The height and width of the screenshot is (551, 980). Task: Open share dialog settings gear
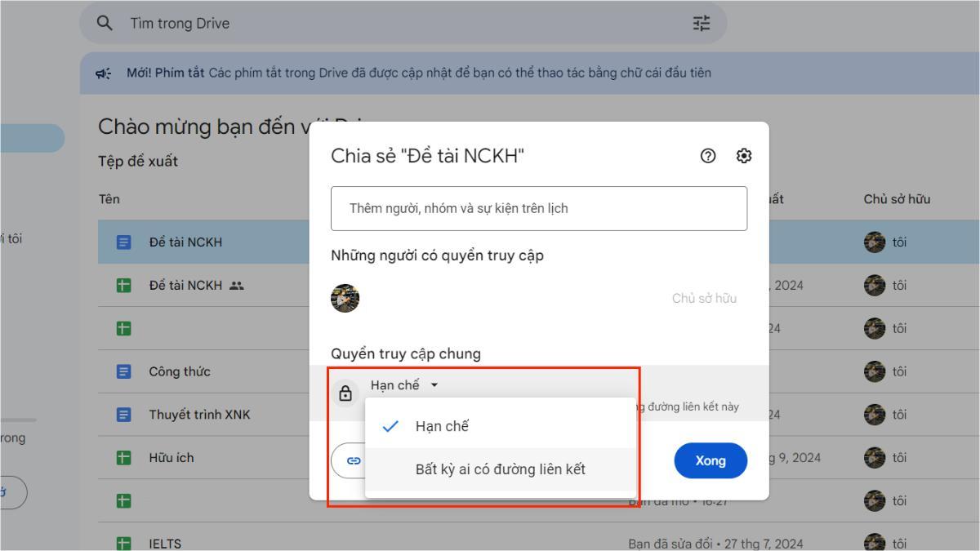[x=744, y=156]
